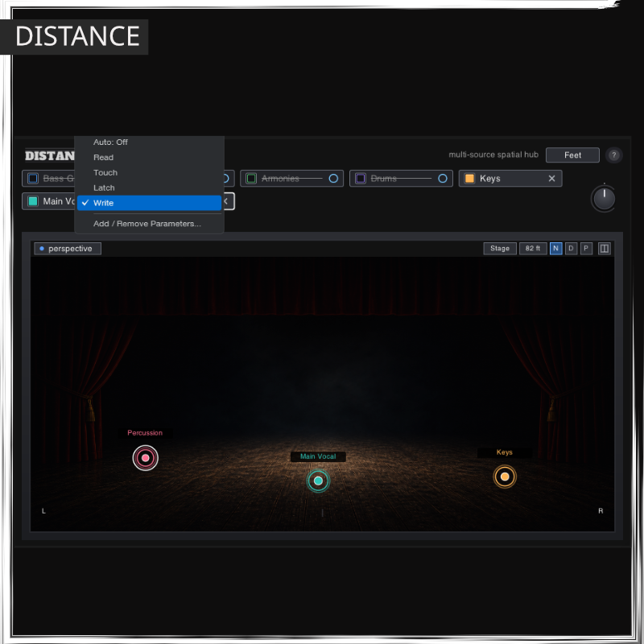Click the Main Vocal label on stage
The width and height of the screenshot is (644, 644).
tap(318, 456)
